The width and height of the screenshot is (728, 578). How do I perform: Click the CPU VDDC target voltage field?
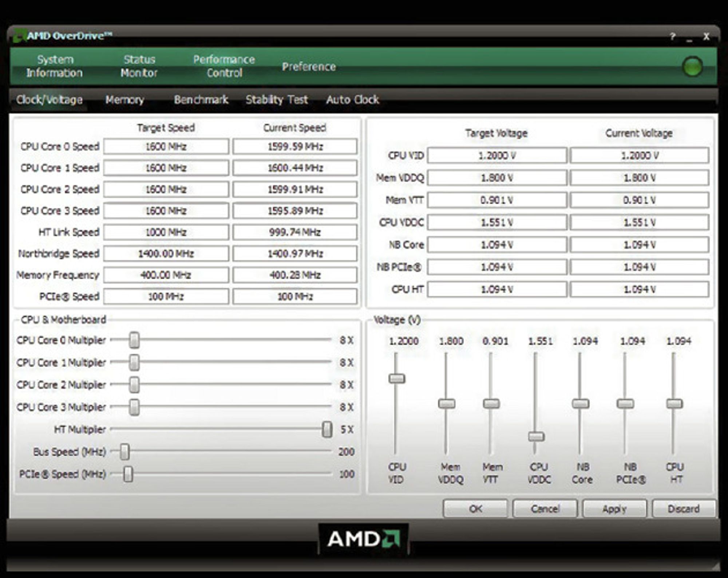pos(497,223)
